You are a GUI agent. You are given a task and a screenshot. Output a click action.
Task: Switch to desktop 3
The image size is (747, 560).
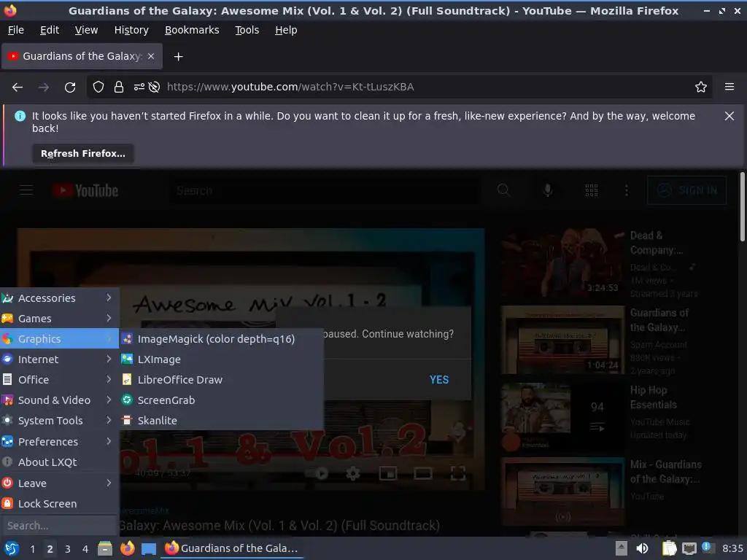pos(68,548)
